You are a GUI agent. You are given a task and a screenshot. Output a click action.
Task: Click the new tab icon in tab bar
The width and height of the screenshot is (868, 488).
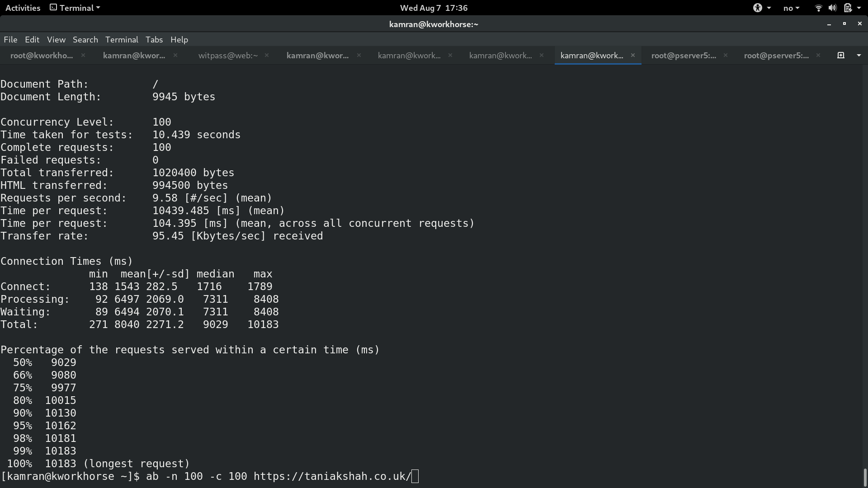(x=840, y=55)
